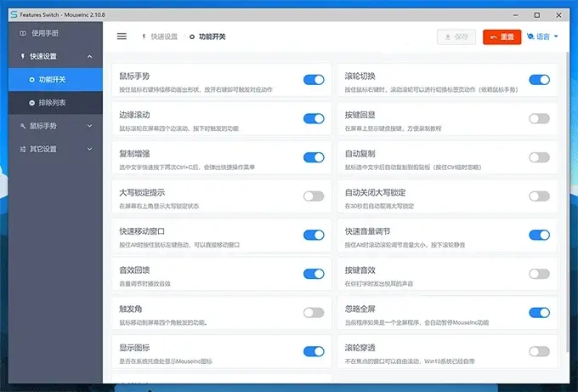Select 功能开关 in the sidebar

pos(52,80)
